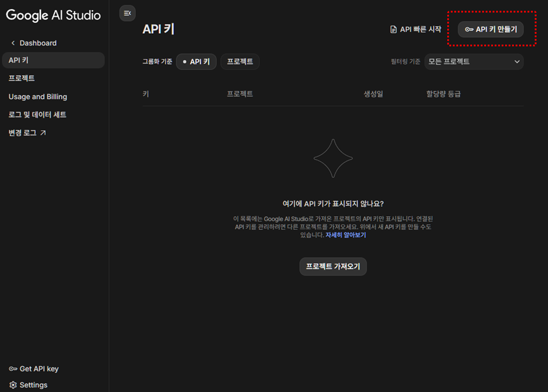The height and width of the screenshot is (392, 548).
Task: Click the Settings gear icon
Action: click(13, 385)
